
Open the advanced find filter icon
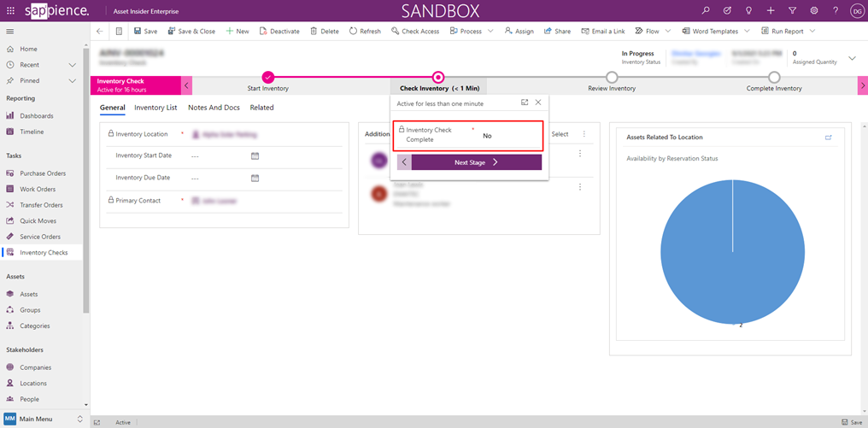tap(792, 10)
